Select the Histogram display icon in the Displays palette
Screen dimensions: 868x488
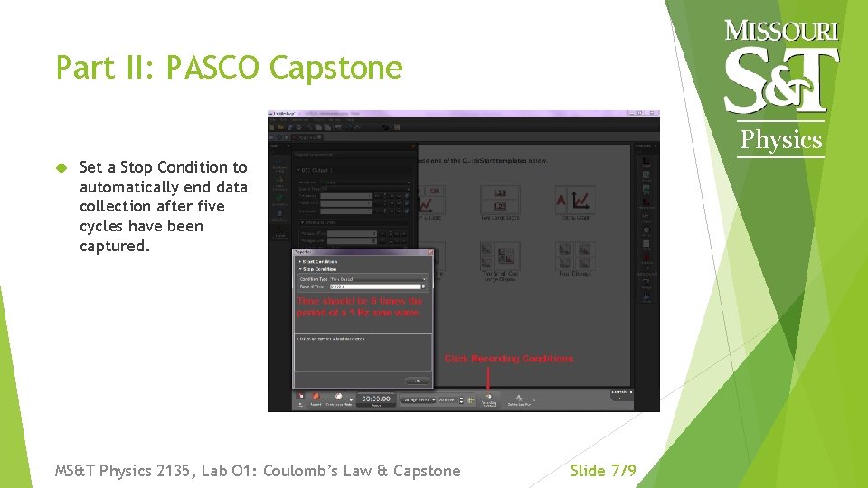[x=646, y=203]
